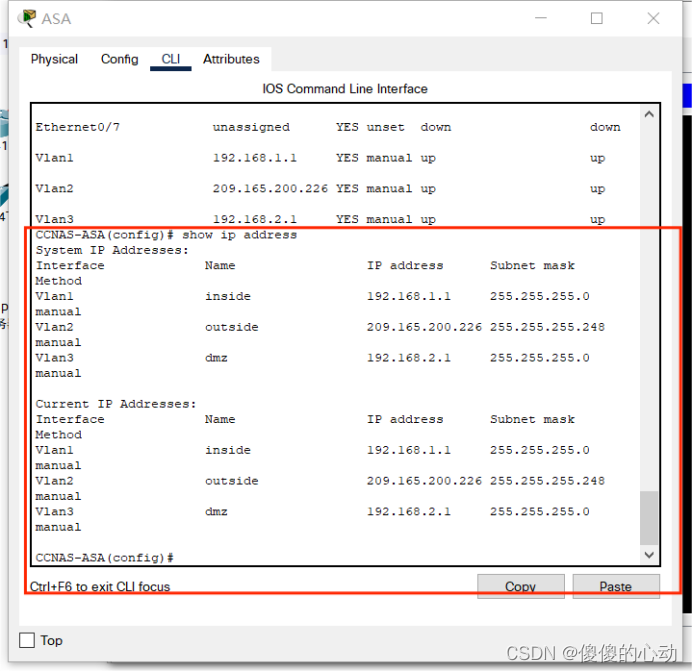This screenshot has width=692, height=672.
Task: Close the ASA window
Action: pyautogui.click(x=653, y=18)
